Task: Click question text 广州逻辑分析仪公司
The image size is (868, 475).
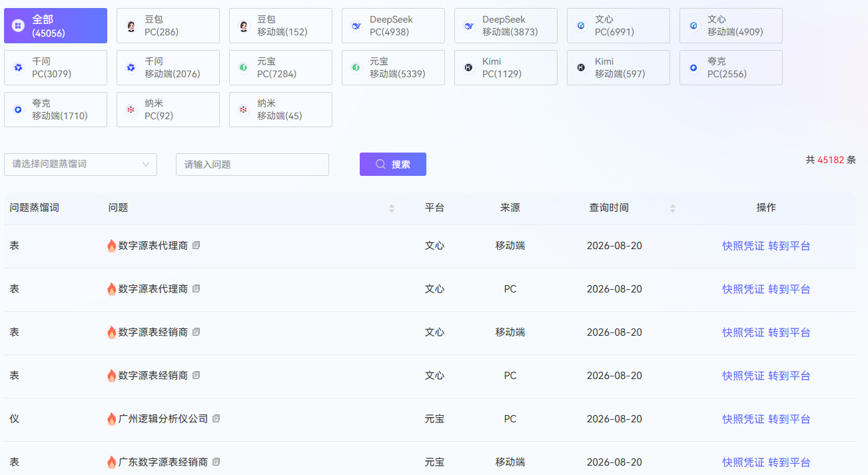Action: (x=163, y=419)
